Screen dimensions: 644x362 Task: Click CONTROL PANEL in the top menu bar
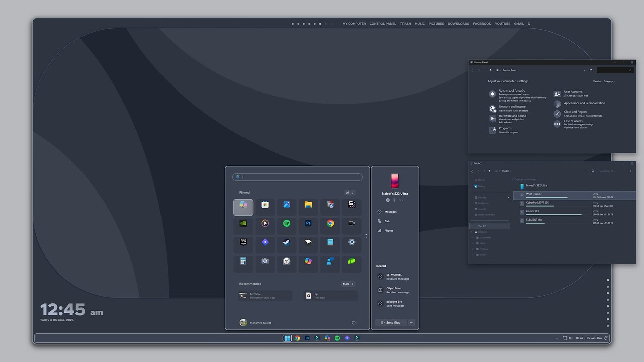383,23
